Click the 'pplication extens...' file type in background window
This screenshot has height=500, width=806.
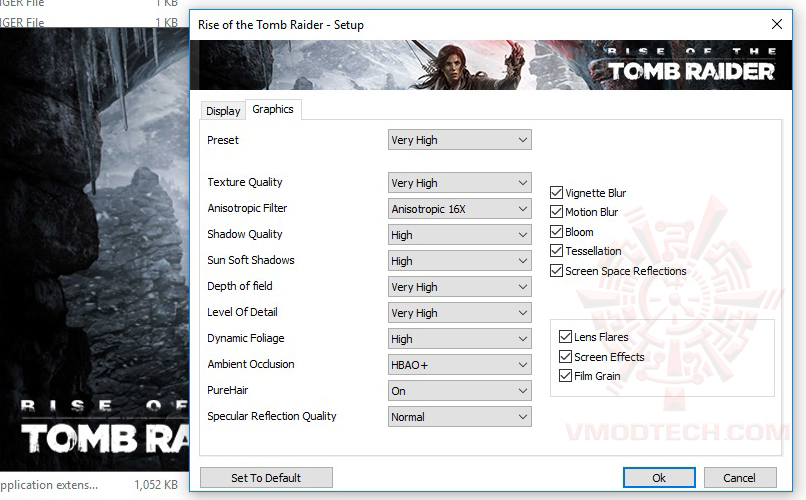point(49,485)
